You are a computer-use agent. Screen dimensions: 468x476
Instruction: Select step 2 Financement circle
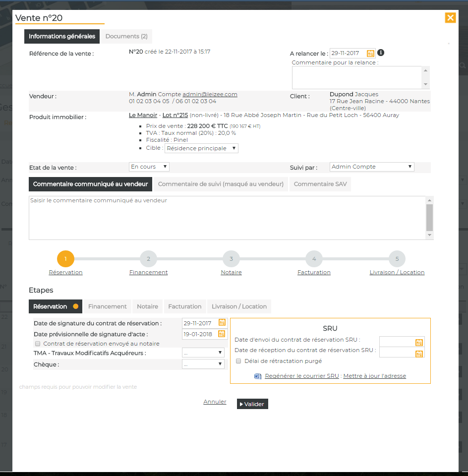click(x=148, y=259)
